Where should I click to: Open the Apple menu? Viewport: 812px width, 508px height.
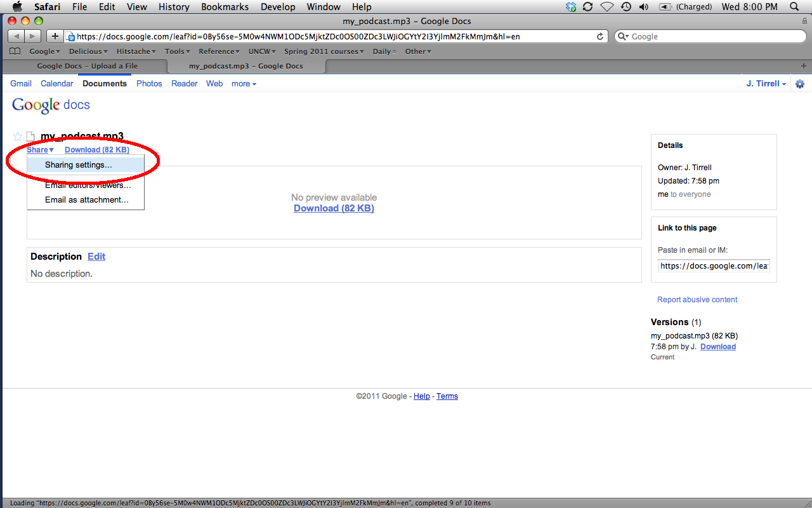[17, 7]
